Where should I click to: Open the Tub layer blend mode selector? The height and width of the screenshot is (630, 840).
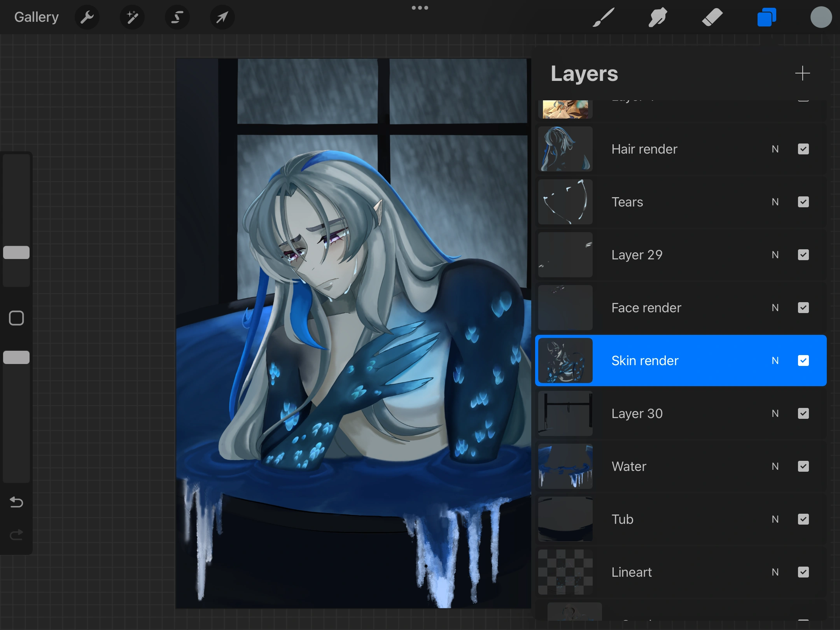pyautogui.click(x=775, y=519)
